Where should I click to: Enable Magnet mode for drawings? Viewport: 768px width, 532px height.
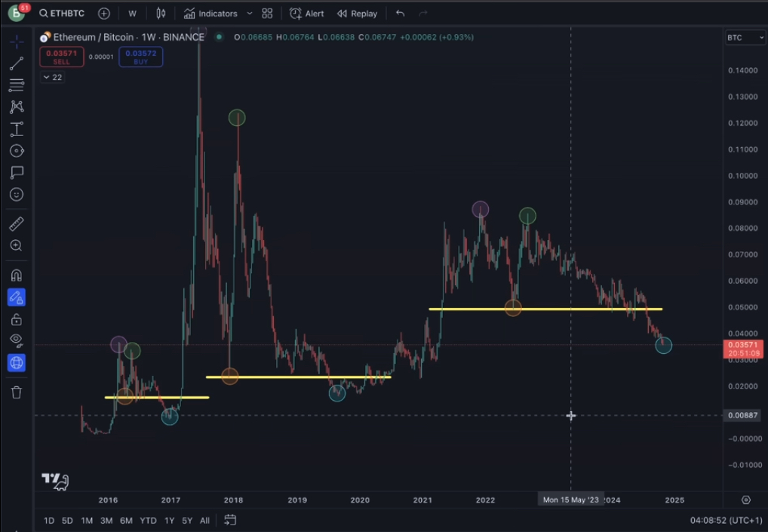tap(16, 274)
